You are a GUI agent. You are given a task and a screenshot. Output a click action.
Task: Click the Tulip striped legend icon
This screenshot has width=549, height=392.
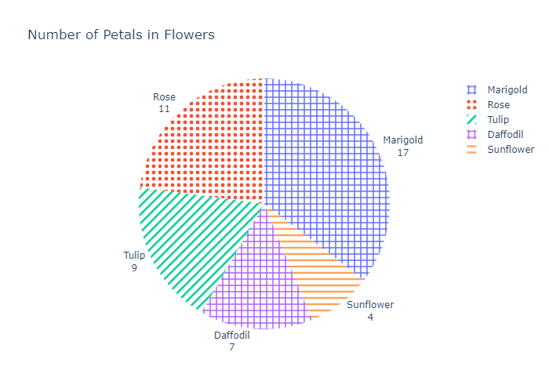(471, 120)
